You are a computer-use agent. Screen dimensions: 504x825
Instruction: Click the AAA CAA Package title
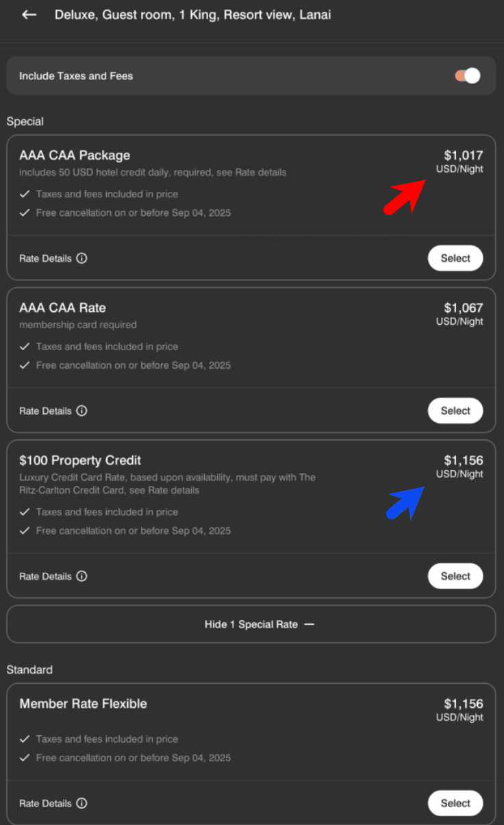(75, 156)
